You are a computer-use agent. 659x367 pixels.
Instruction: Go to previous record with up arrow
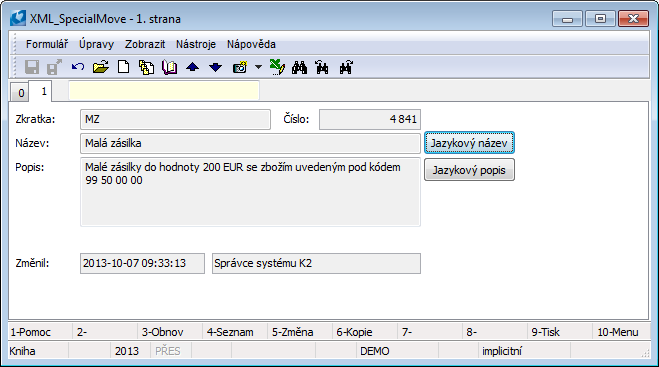tap(192, 67)
